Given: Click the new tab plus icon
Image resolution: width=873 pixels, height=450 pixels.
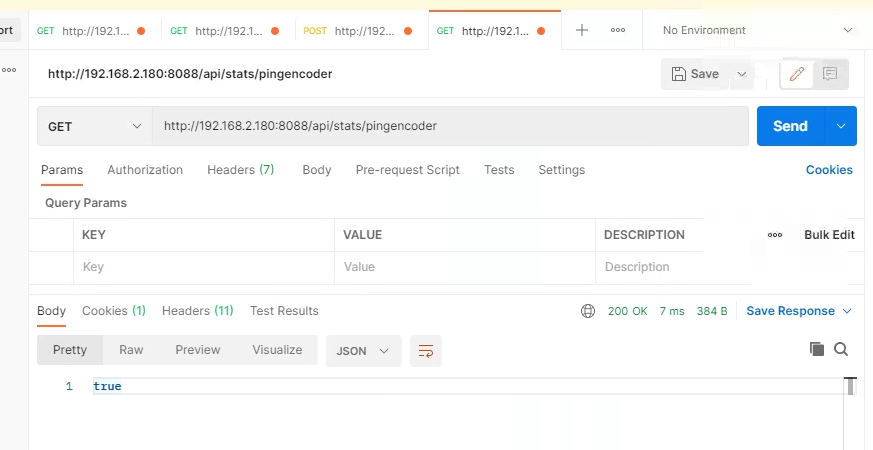Looking at the screenshot, I should [582, 30].
